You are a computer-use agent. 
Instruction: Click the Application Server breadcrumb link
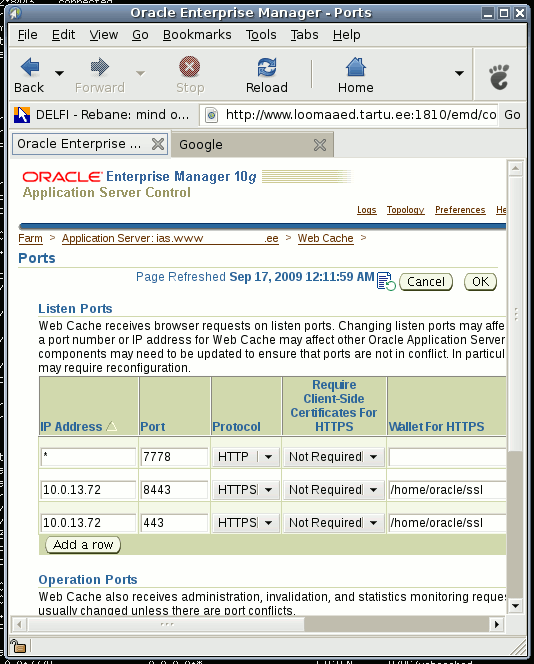(170, 238)
